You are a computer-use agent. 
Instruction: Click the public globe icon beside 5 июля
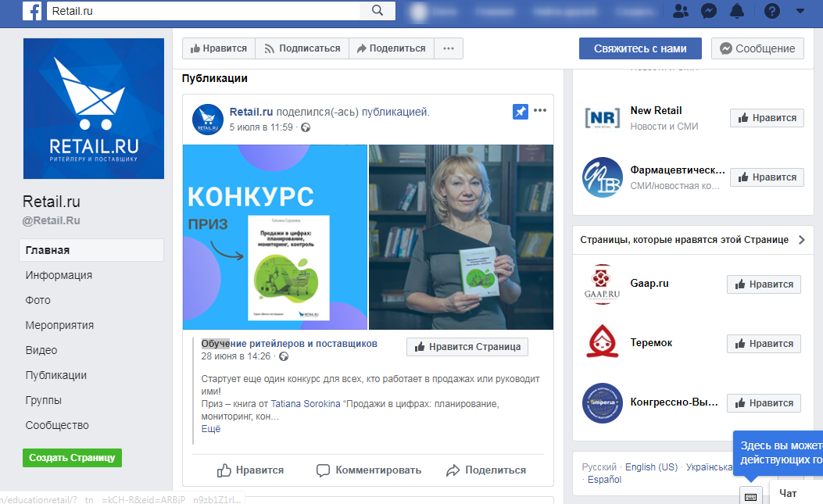[x=306, y=127]
